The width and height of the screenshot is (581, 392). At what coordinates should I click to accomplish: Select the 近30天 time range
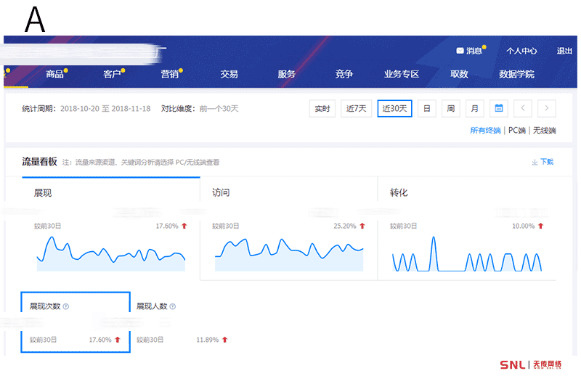pyautogui.click(x=394, y=109)
